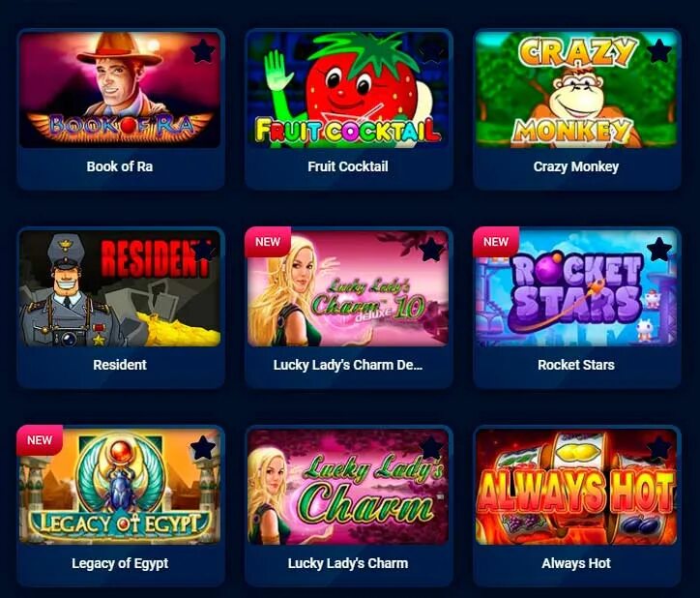Click NEW badge on Lucky Lady's Deluxe
This screenshot has width=700, height=598.
pyautogui.click(x=268, y=242)
